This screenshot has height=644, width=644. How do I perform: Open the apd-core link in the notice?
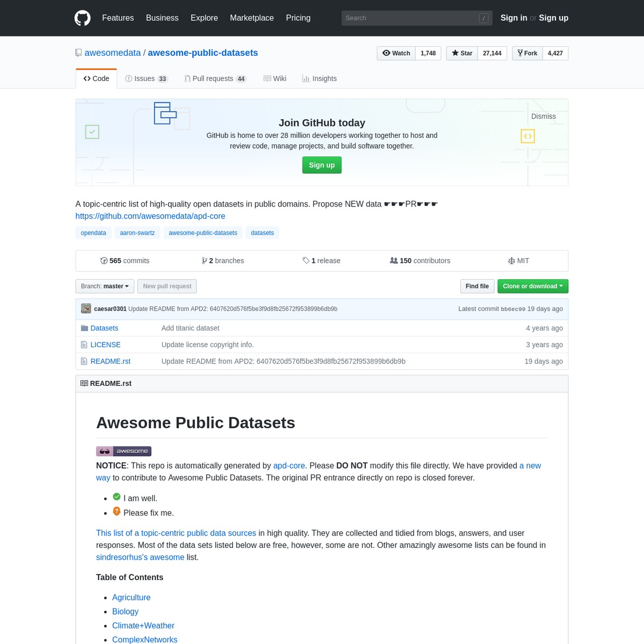(x=289, y=466)
